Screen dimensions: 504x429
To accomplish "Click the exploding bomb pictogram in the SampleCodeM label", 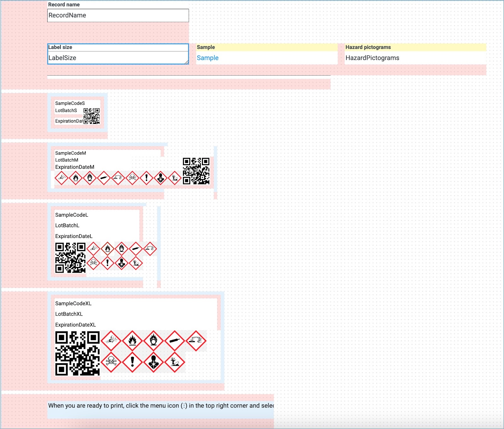I will pos(61,178).
